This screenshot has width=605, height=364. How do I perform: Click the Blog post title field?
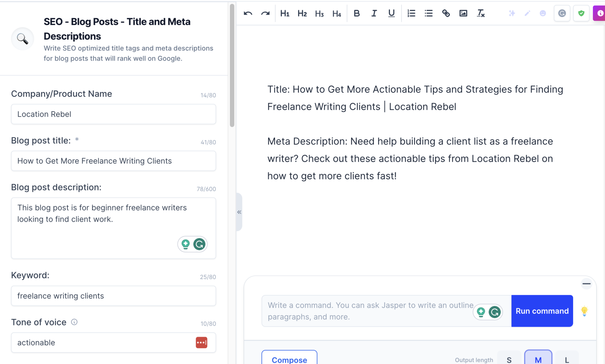click(113, 161)
